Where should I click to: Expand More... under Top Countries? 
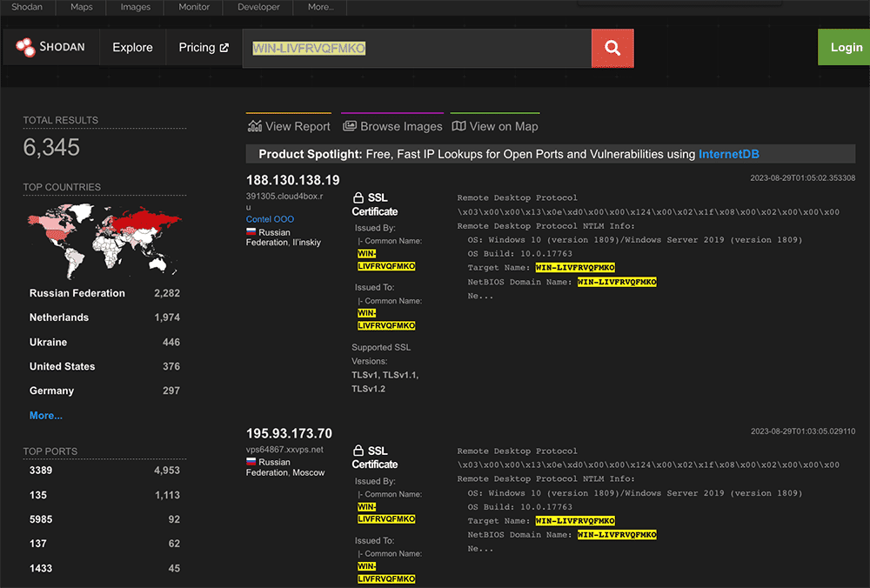pyautogui.click(x=46, y=416)
